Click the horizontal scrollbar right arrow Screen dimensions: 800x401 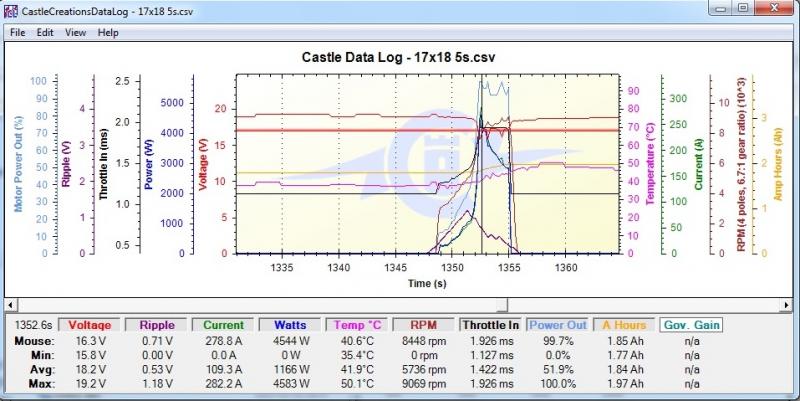789,304
